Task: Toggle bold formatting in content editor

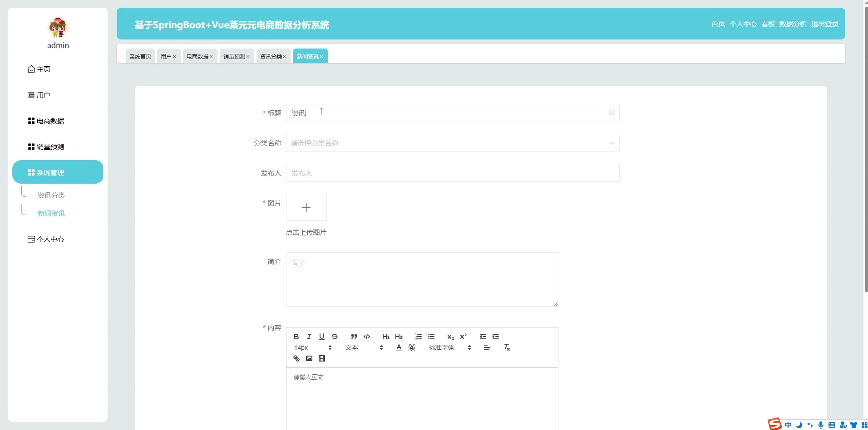Action: pos(296,337)
